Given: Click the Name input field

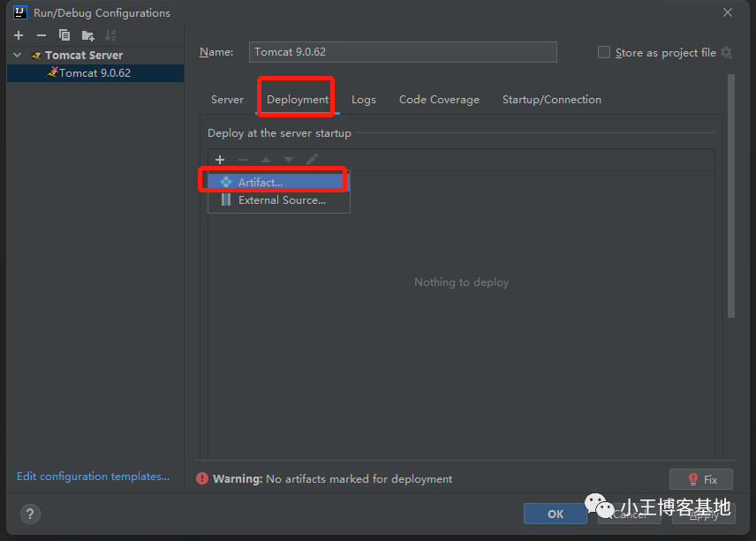Looking at the screenshot, I should point(403,52).
